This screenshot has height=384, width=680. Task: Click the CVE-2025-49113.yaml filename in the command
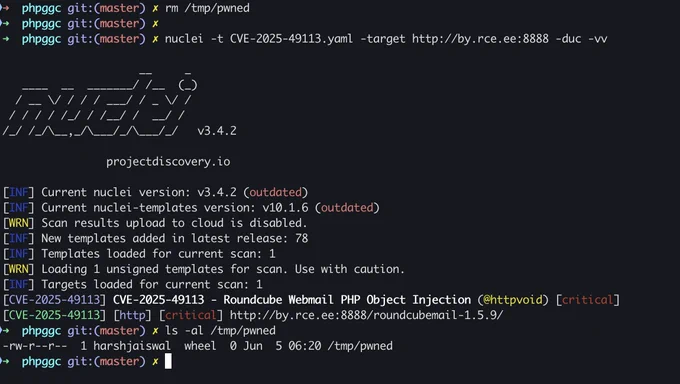point(291,39)
